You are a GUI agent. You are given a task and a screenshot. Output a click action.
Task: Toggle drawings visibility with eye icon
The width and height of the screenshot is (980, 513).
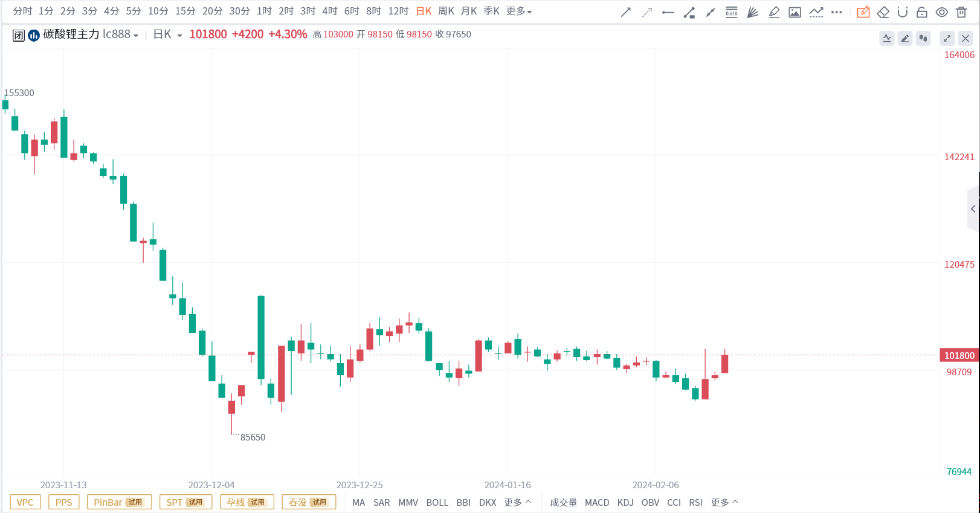tap(942, 12)
